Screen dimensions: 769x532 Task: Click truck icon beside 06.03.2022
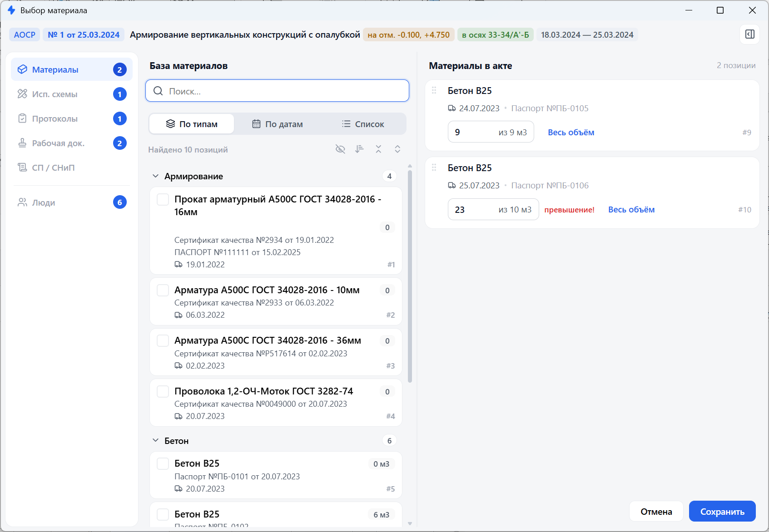point(179,315)
